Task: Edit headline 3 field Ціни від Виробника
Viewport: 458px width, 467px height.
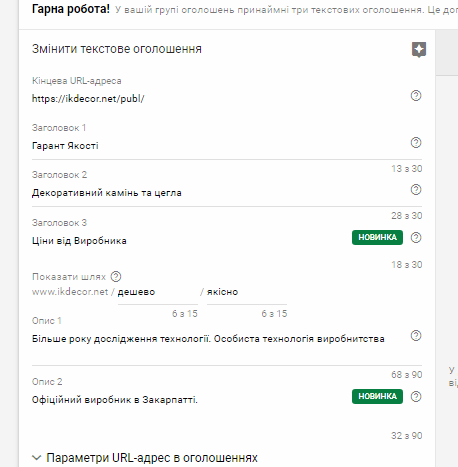Action: pos(190,241)
